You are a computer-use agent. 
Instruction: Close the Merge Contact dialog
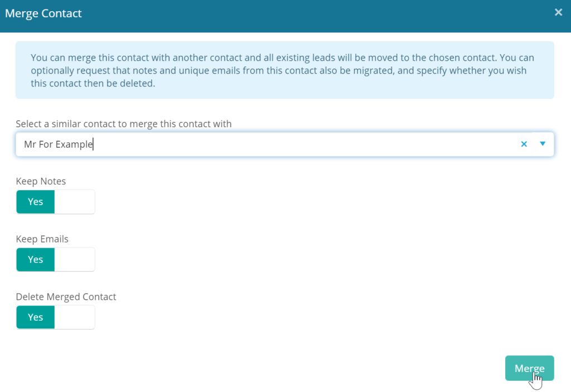pos(558,12)
